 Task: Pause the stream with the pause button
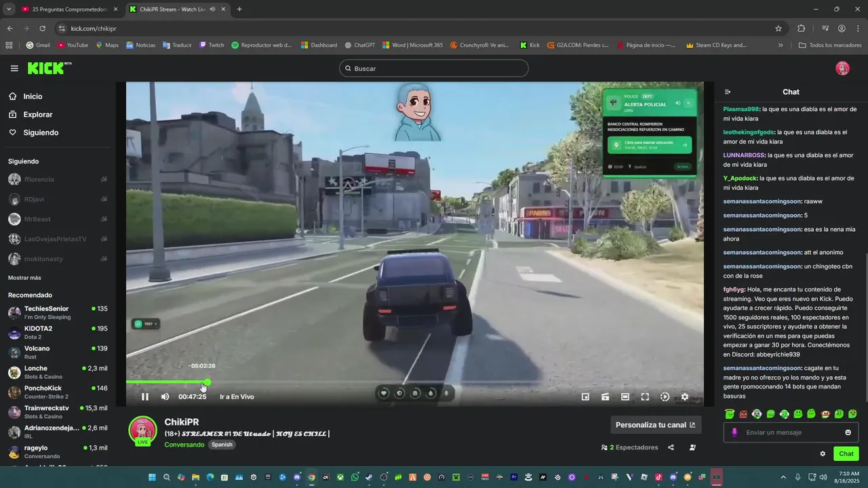(x=144, y=396)
